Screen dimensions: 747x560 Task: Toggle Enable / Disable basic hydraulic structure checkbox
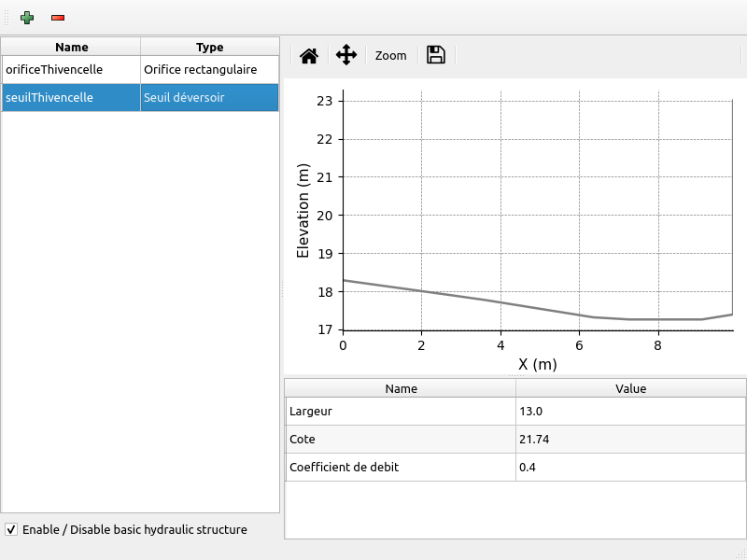11,530
